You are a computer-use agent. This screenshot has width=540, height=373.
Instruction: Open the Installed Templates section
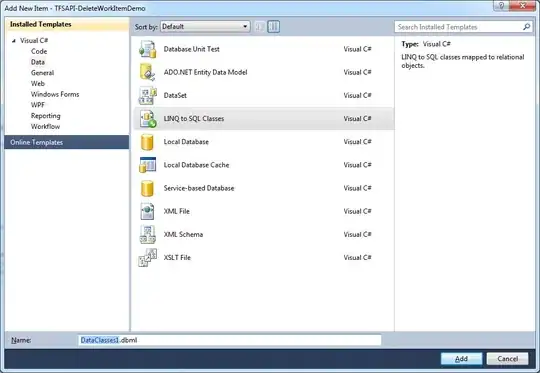coord(66,24)
